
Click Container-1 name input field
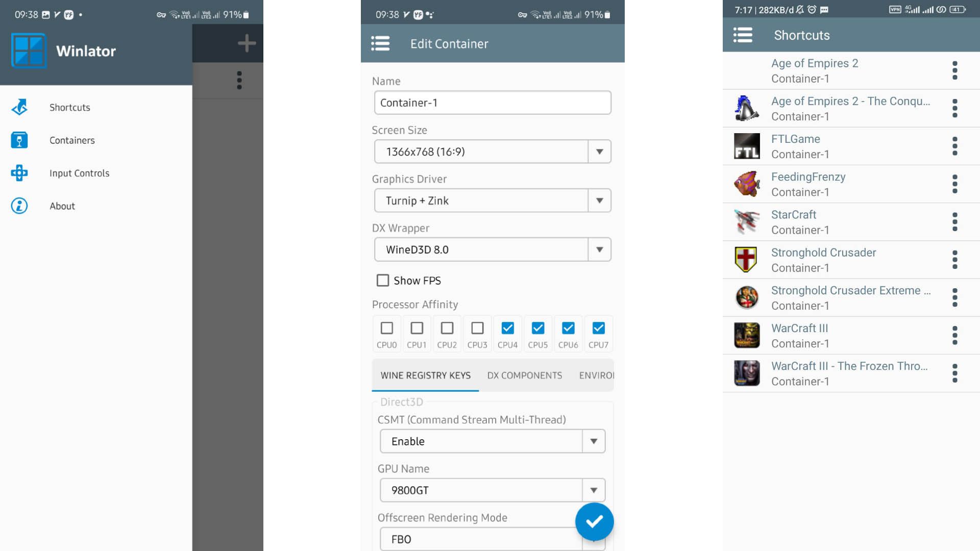pos(492,102)
